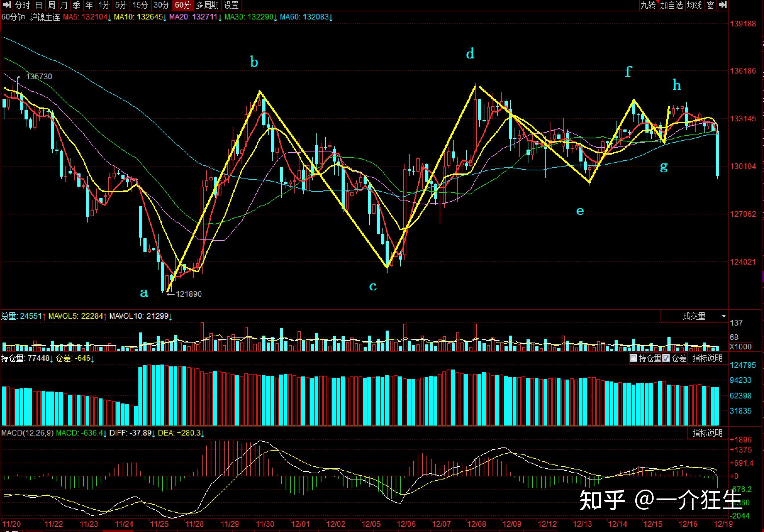This screenshot has height=532, width=764.
Task: Open 指标说明 beside the 仓差 checkbox
Action: (x=707, y=358)
